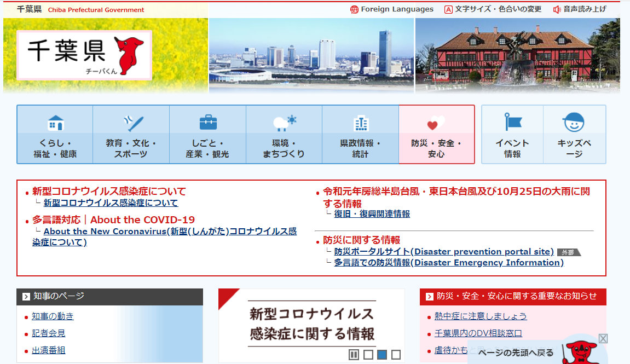Click the speaker read-aloud icon
The height and width of the screenshot is (364, 630).
pos(557,9)
